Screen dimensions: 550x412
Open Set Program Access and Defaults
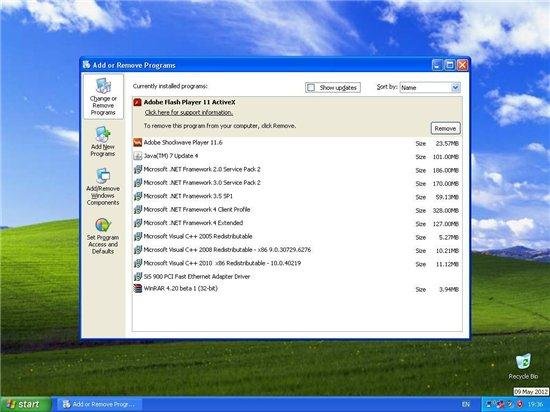103,236
